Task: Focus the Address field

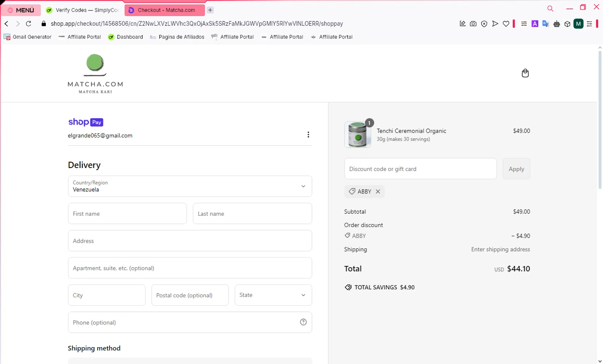Action: point(190,241)
